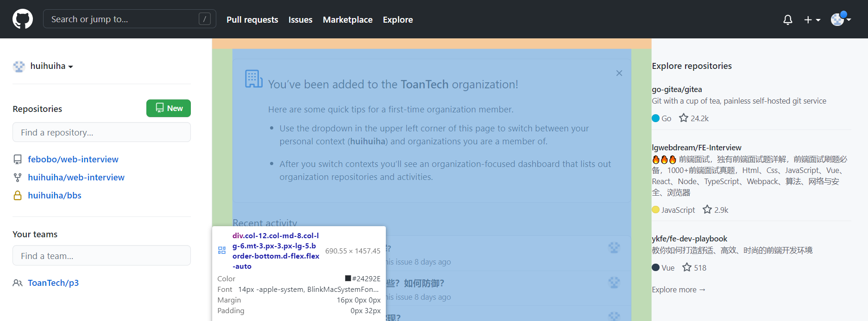Screen dimensions: 868x321
Task: Expand the plus create-new menu
Action: [x=812, y=20]
